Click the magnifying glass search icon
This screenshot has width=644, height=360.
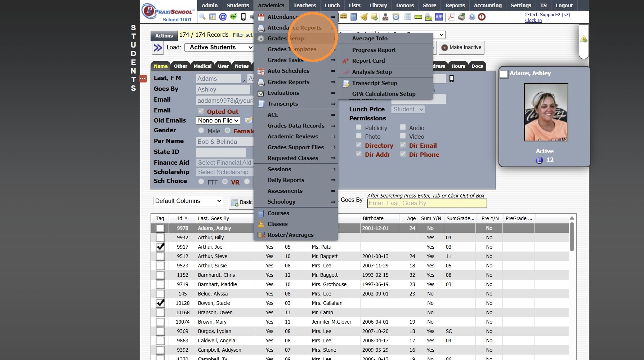(x=202, y=17)
